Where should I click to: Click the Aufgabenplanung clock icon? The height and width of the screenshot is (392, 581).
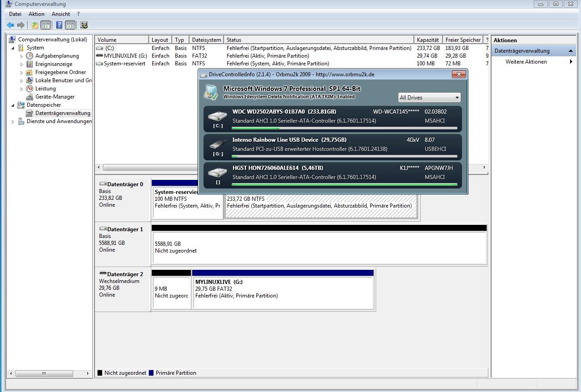click(x=30, y=56)
